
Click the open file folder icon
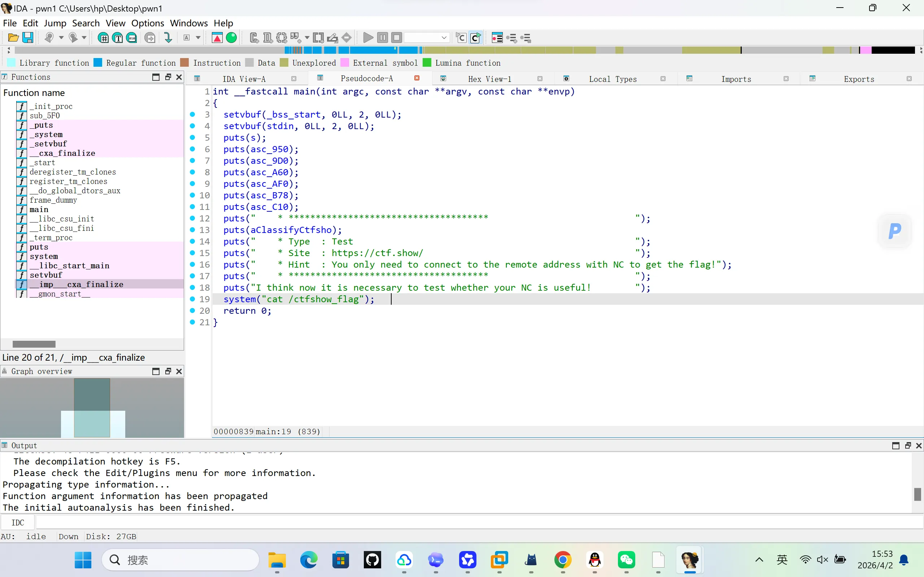click(x=13, y=38)
